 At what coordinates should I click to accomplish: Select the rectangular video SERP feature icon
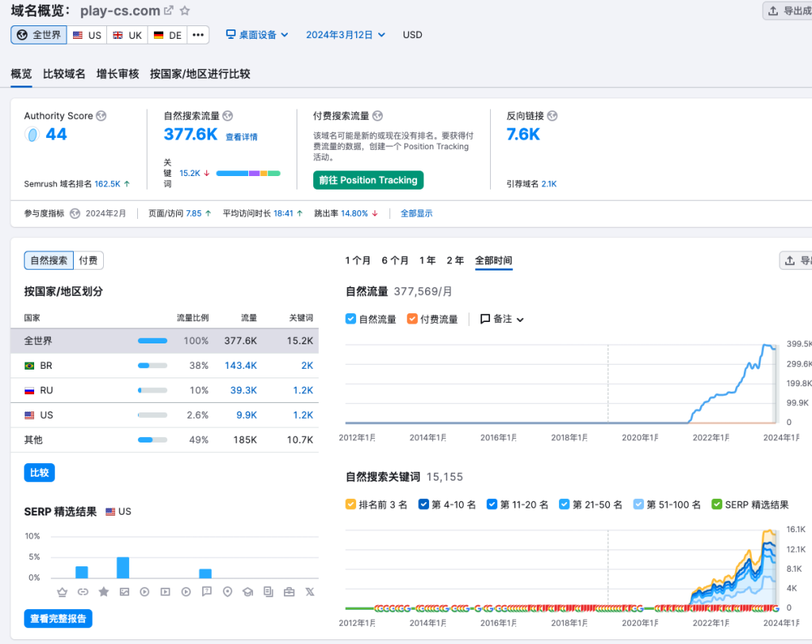click(x=165, y=592)
